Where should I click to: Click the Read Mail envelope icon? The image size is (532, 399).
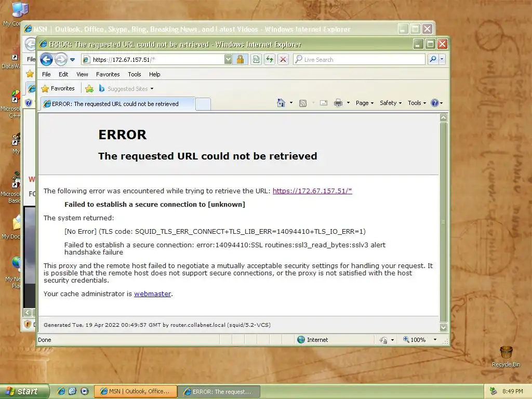[324, 103]
